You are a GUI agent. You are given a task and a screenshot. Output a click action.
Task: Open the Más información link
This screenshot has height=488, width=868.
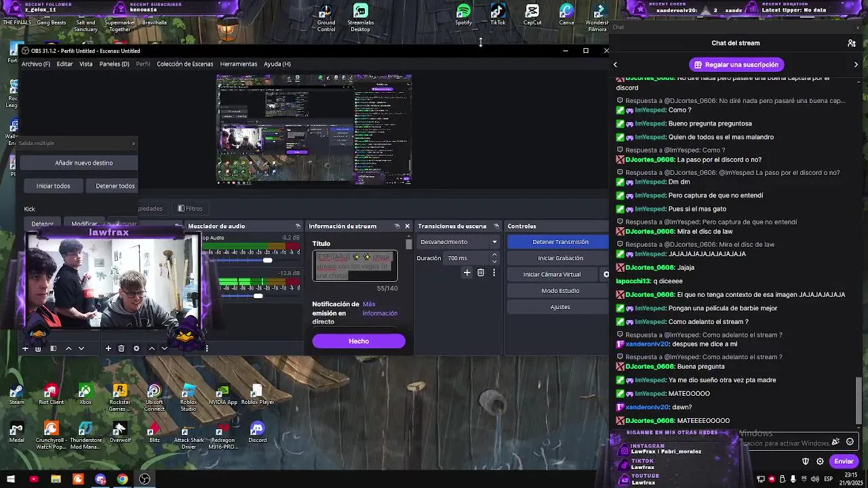[380, 309]
